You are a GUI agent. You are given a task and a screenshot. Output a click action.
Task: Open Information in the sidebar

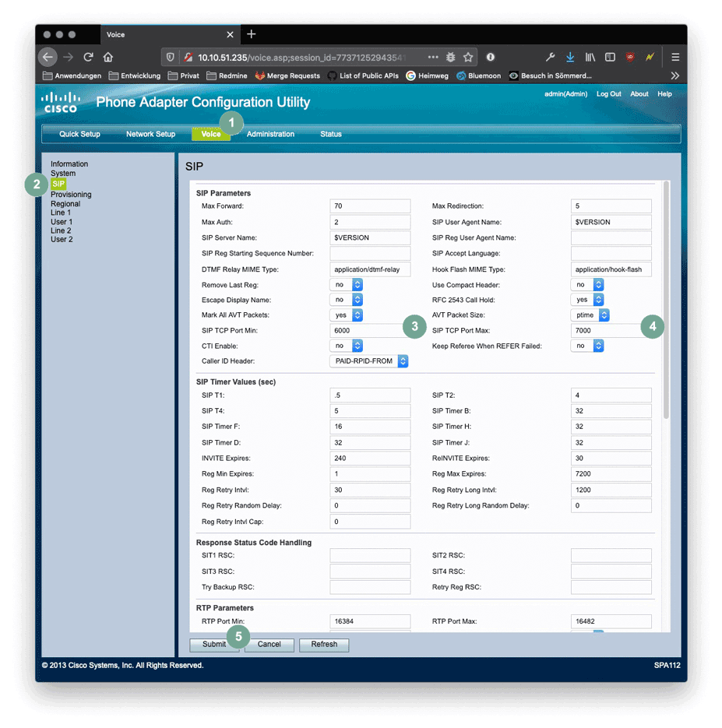point(69,164)
